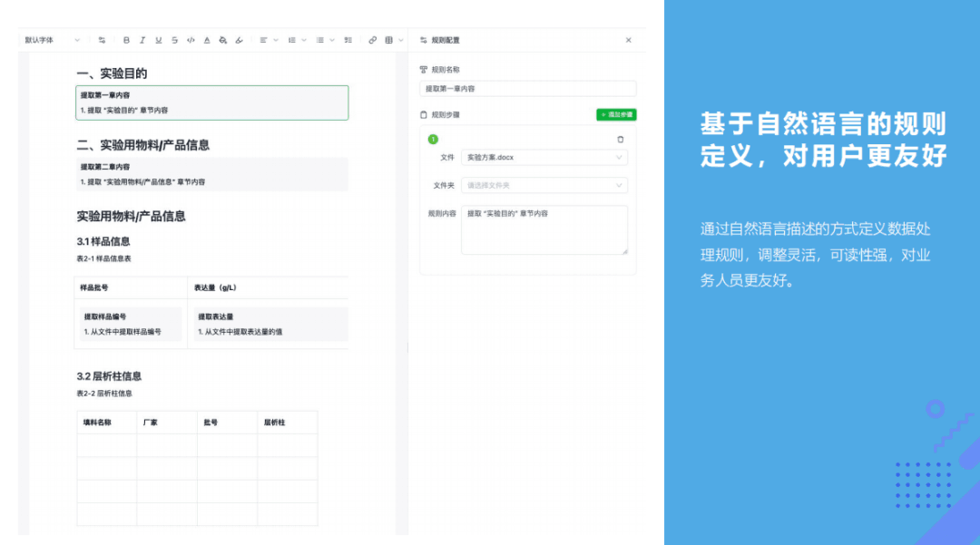Delete rule step one with the trash icon
This screenshot has height=545, width=980.
[x=621, y=138]
